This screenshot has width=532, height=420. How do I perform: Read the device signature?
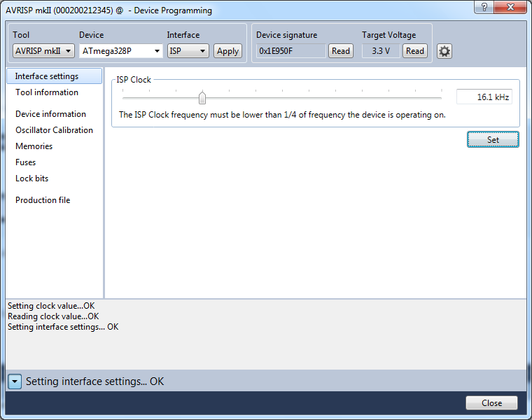[341, 51]
